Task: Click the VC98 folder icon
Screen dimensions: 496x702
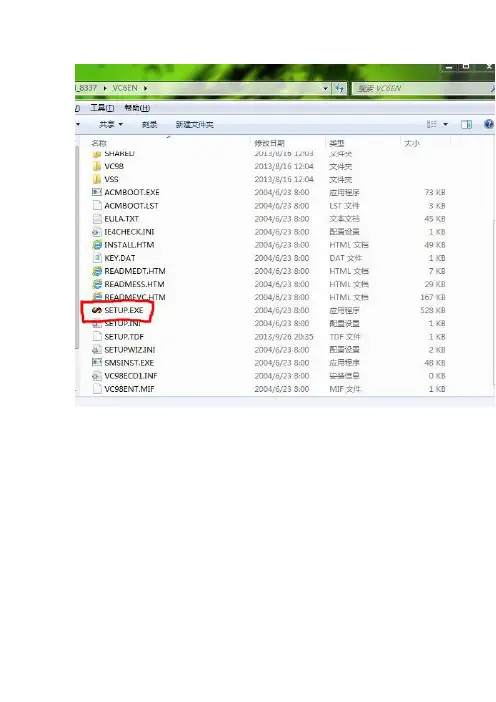Action: click(x=97, y=166)
